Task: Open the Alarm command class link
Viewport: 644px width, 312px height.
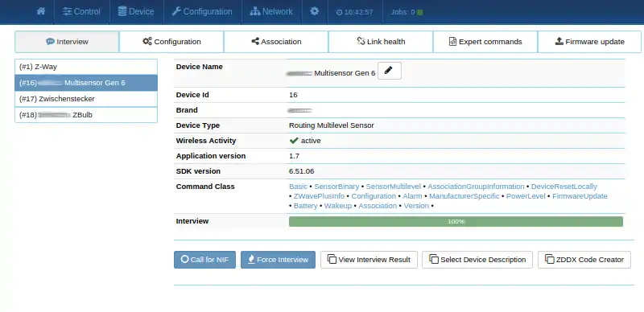Action: pyautogui.click(x=412, y=196)
